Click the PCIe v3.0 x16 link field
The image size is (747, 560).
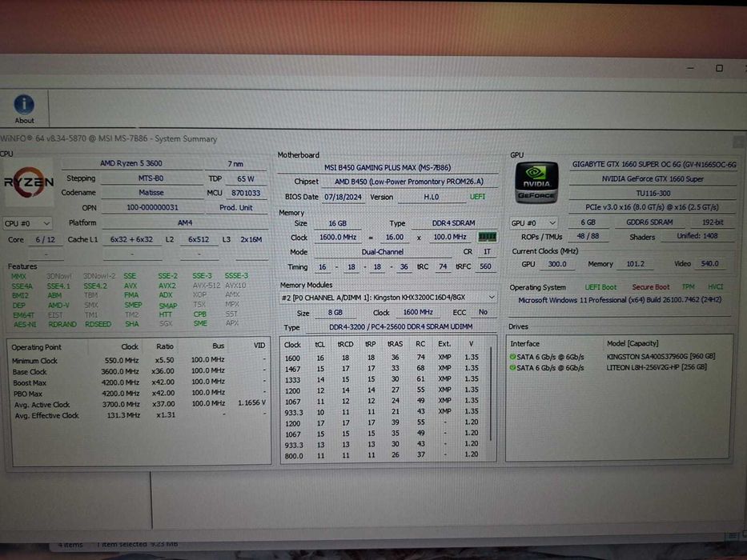653,207
